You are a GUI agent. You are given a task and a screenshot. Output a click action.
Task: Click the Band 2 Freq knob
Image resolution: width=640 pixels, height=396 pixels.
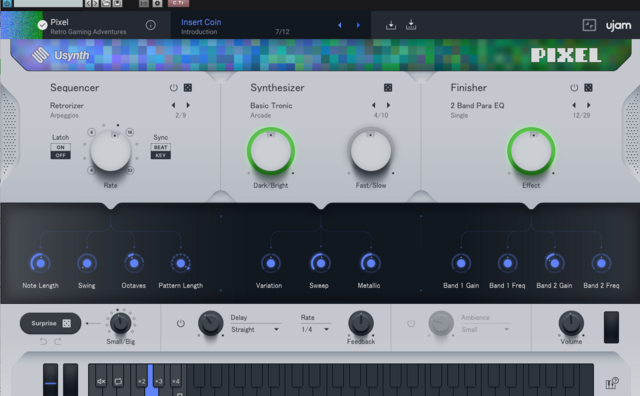[x=601, y=263]
